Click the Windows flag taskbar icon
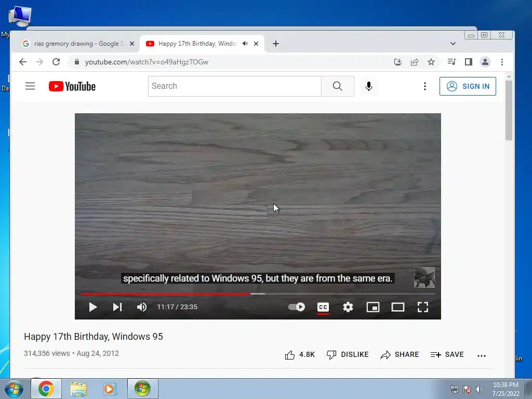532x399 pixels. coord(142,389)
